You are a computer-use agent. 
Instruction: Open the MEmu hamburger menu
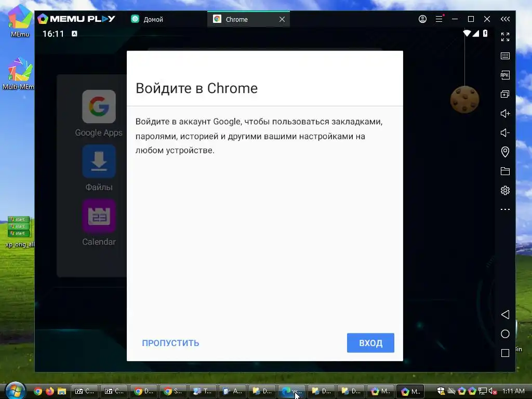(439, 19)
